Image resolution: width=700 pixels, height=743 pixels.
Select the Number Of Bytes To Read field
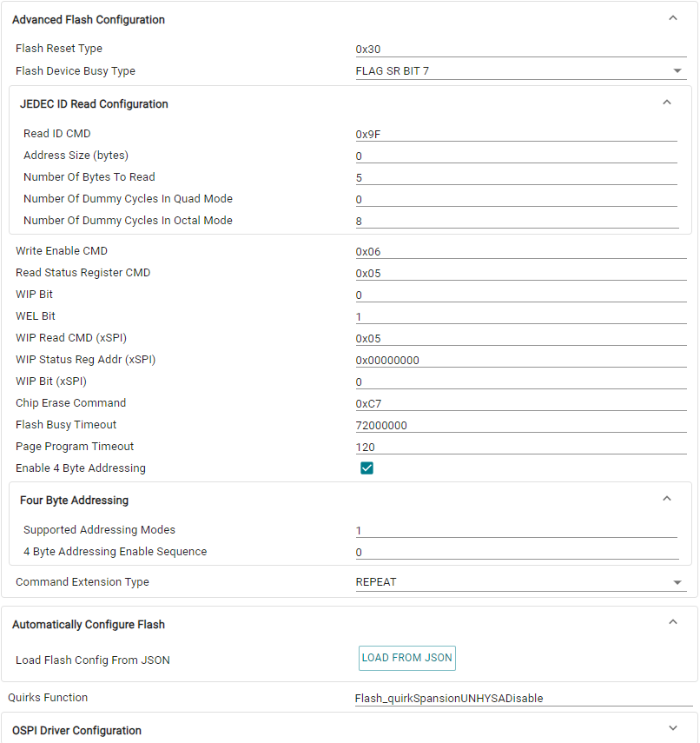(516, 177)
